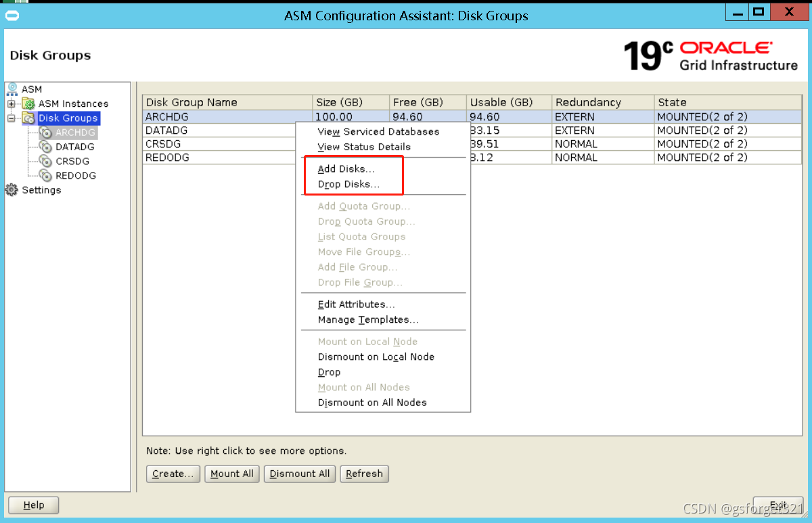This screenshot has width=812, height=523.
Task: Sort by State column header
Action: tap(727, 102)
